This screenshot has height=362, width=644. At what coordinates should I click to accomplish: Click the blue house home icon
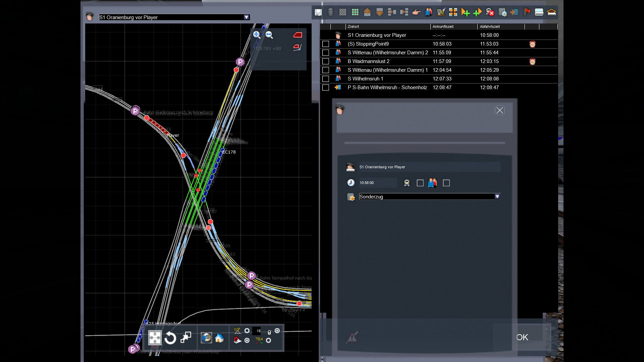(219, 338)
